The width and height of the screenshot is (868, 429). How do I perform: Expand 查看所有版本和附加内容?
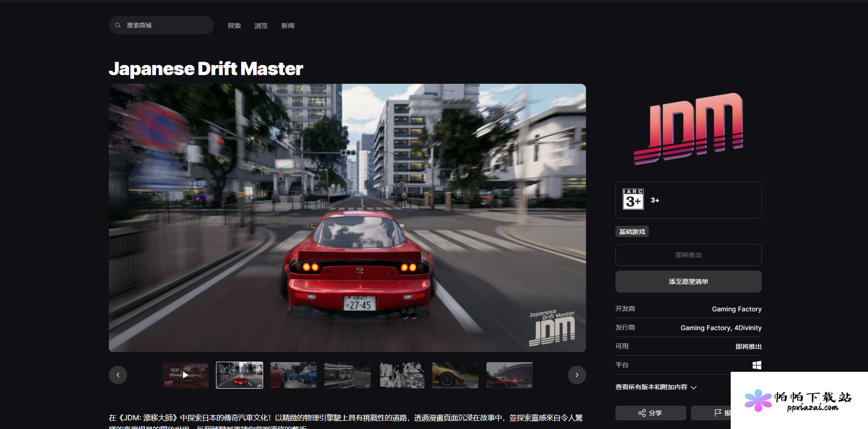click(x=656, y=387)
